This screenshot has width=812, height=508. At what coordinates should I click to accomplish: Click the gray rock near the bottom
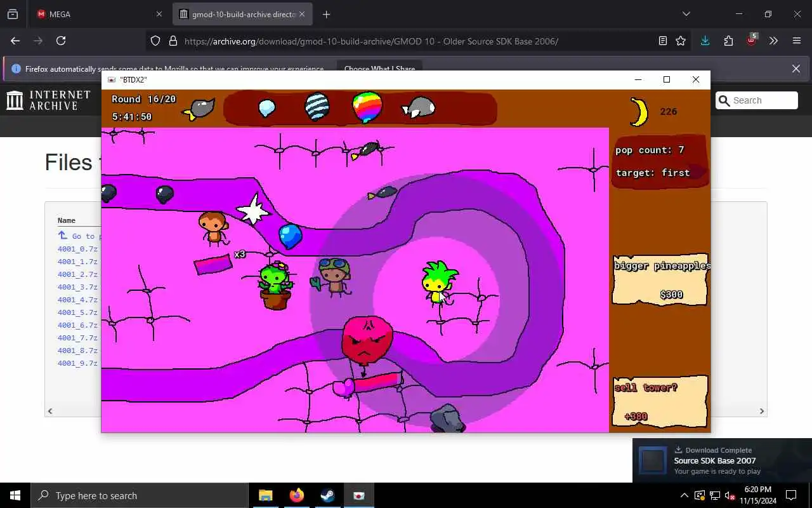(x=448, y=418)
